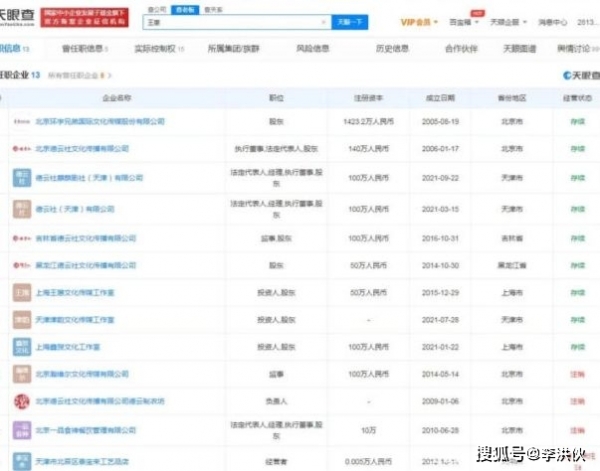The height and width of the screenshot is (471, 600).
Task: Switch to the 查公司 search tab
Action: pos(157,10)
